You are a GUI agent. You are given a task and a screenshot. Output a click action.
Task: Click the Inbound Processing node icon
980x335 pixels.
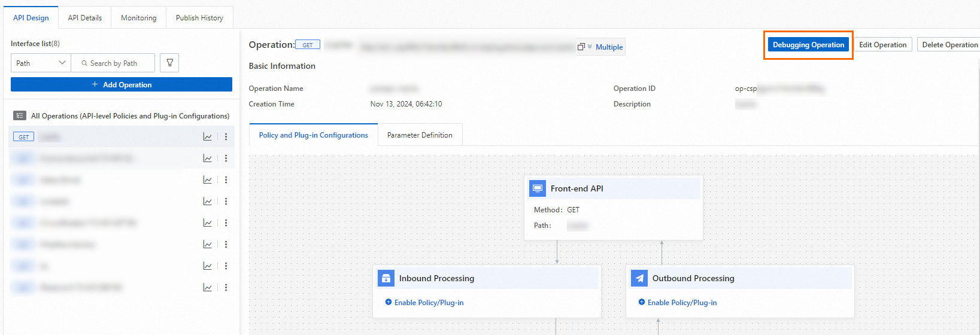coord(386,278)
